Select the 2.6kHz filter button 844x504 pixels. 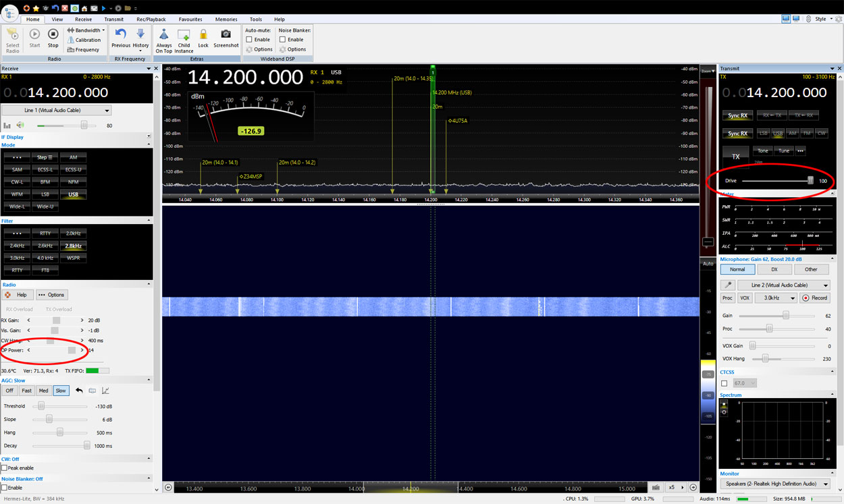[45, 246]
